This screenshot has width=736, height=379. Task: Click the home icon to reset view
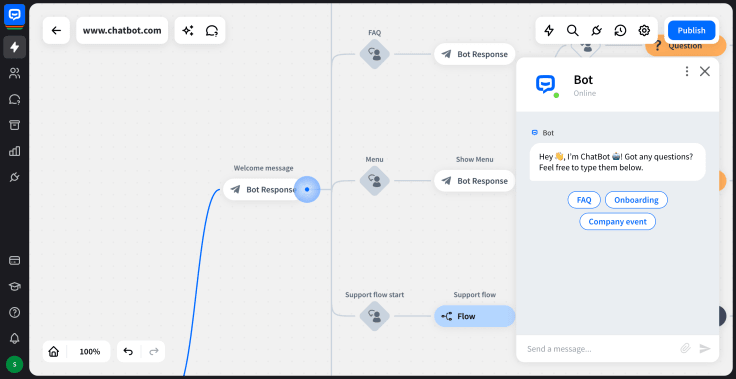[54, 351]
